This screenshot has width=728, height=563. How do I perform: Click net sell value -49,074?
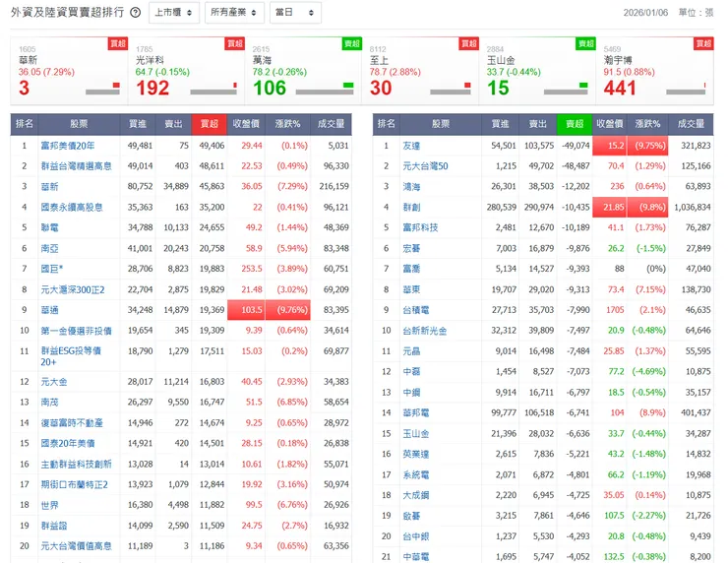point(576,146)
